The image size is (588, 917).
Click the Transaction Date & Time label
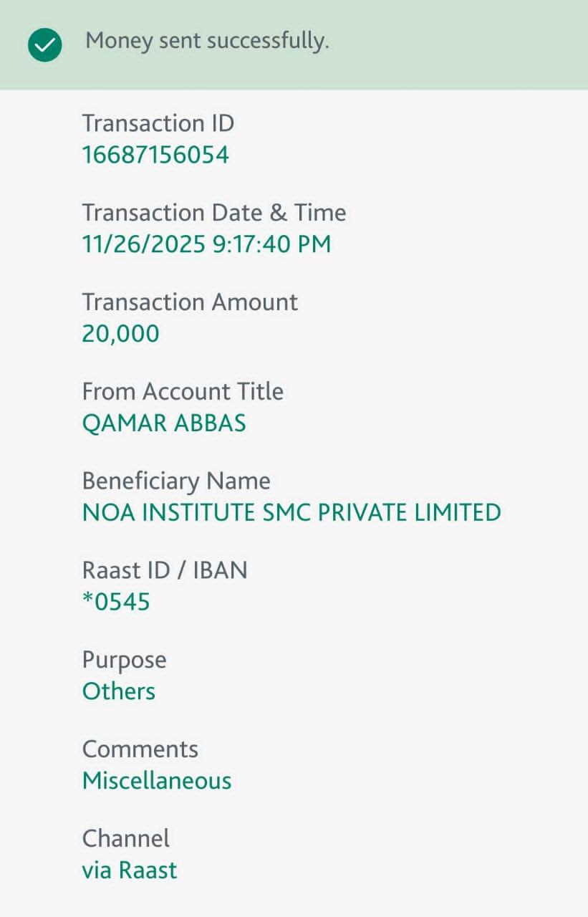213,213
